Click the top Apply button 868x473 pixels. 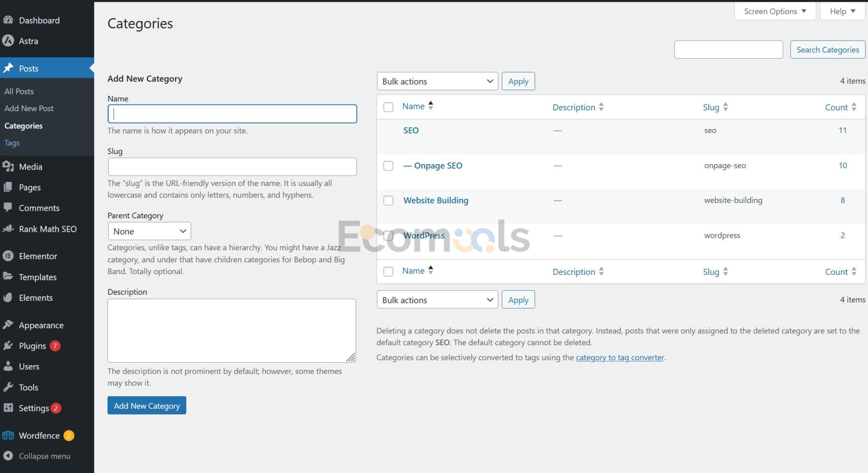pos(518,81)
